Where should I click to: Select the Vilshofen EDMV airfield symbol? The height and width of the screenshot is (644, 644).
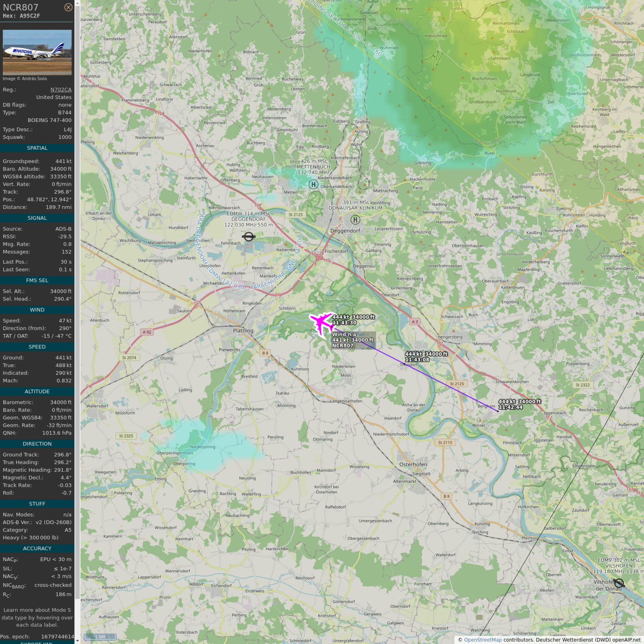coord(619,583)
